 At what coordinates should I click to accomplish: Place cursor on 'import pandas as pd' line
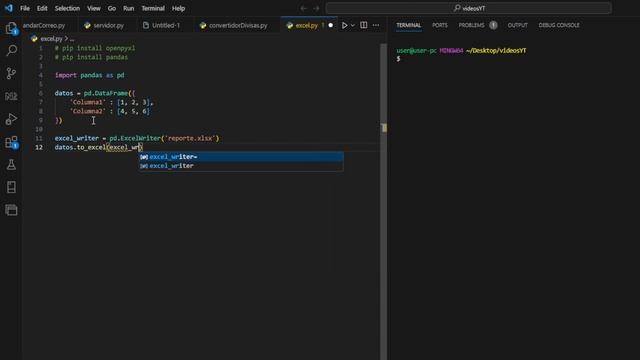pos(89,75)
